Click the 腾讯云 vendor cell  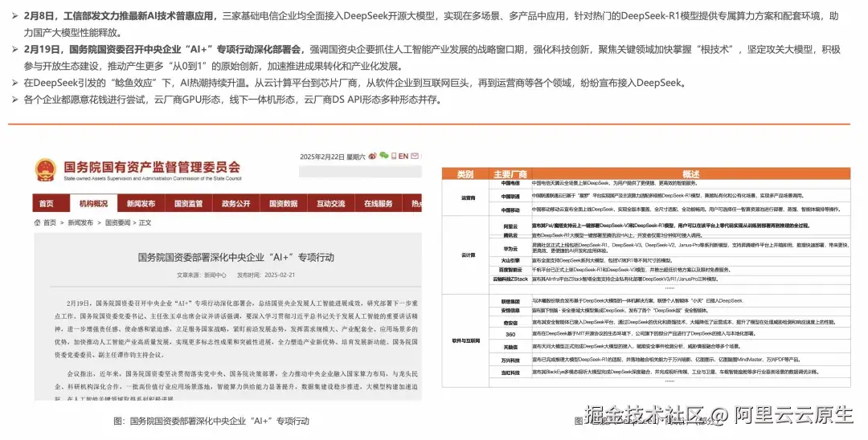(x=510, y=235)
